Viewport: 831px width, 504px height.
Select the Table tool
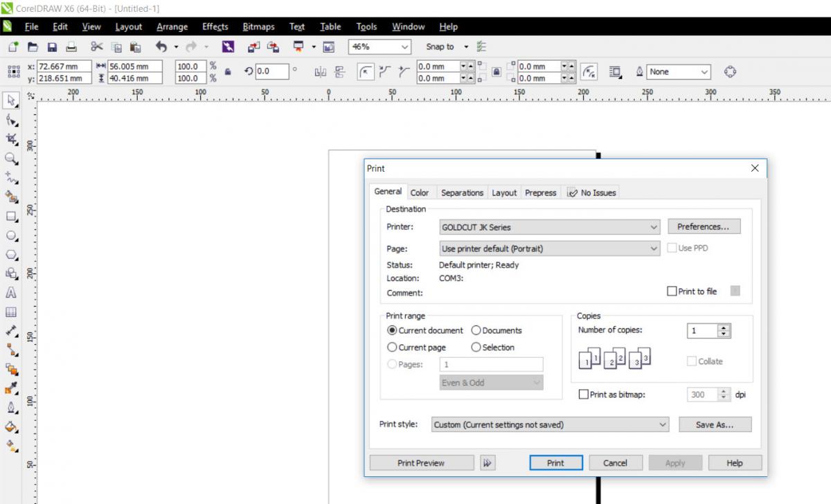(x=11, y=312)
